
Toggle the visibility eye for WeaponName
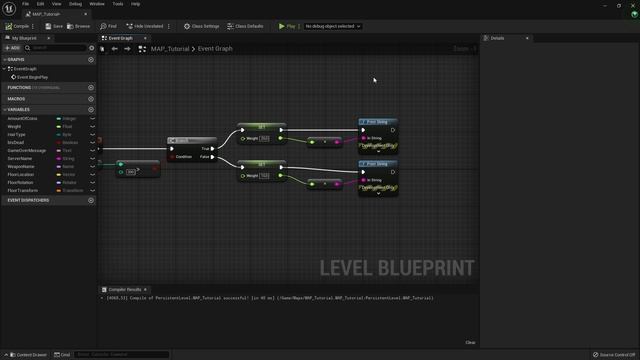92,167
